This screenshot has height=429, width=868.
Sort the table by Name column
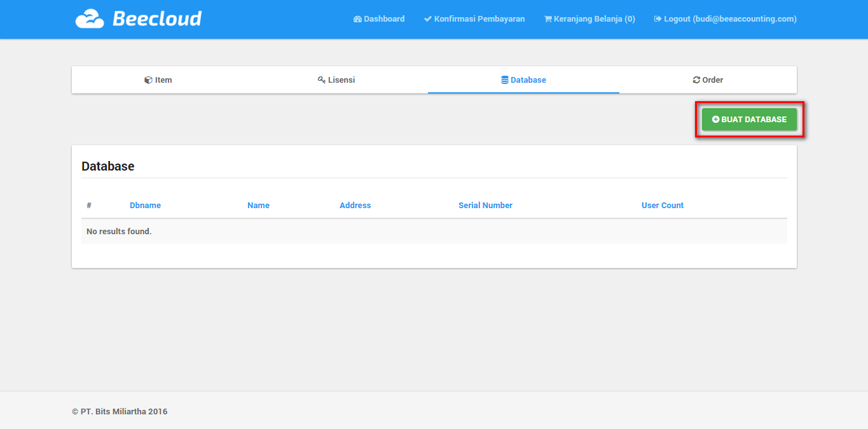pos(258,206)
